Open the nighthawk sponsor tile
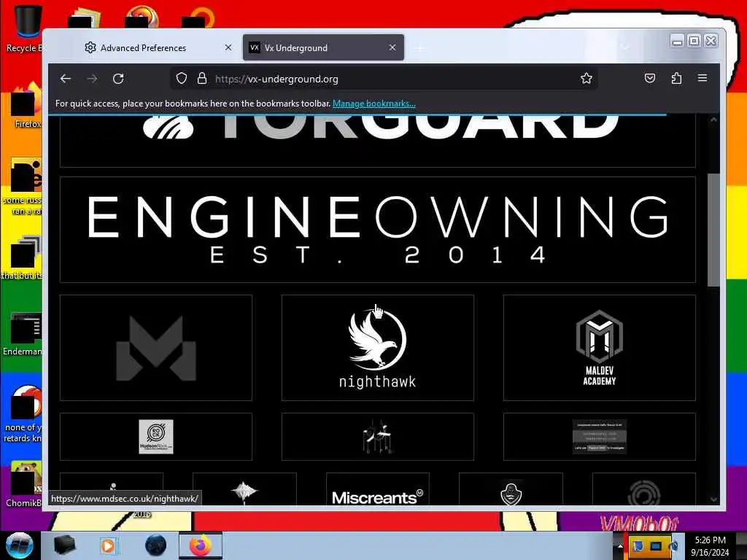The height and width of the screenshot is (560, 747). point(377,348)
